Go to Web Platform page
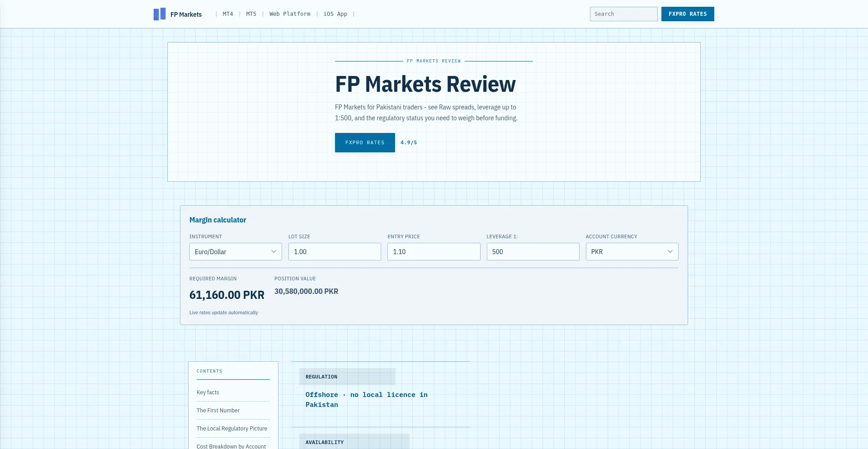The width and height of the screenshot is (868, 449). [290, 14]
